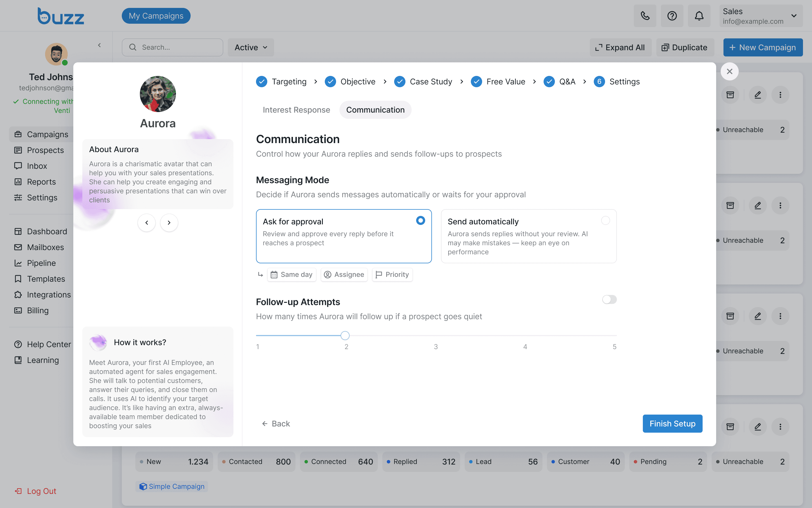
Task: Go to the Targeting step
Action: tap(281, 82)
